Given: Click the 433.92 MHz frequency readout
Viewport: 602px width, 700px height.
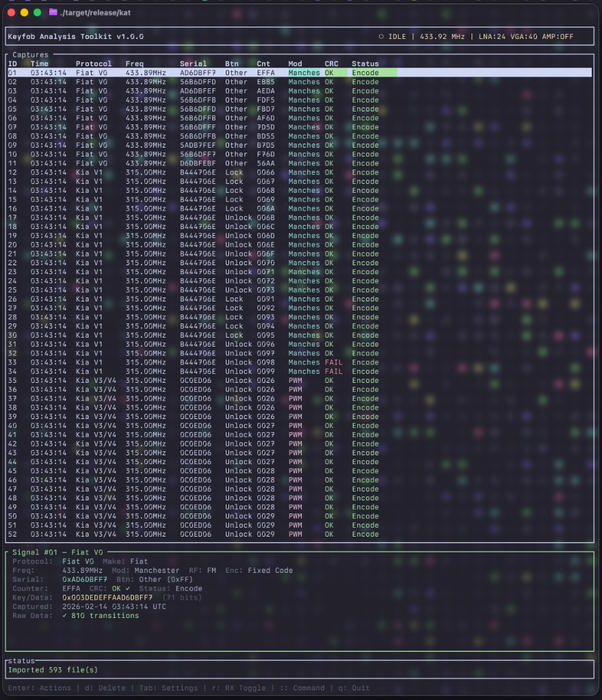Looking at the screenshot, I should click(x=442, y=37).
